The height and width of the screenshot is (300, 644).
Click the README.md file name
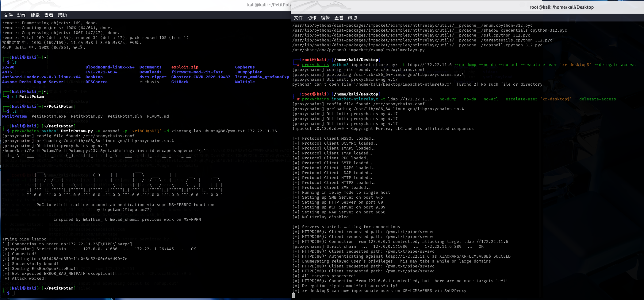(158, 116)
